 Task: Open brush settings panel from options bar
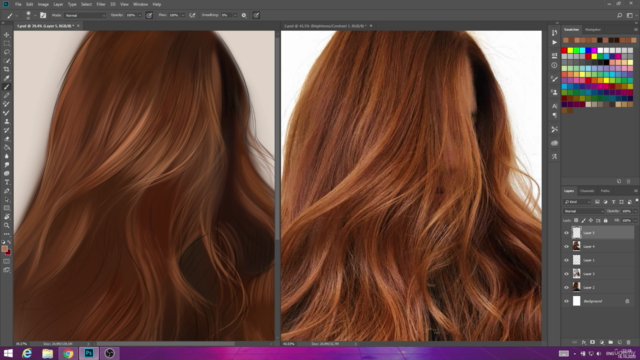pos(43,15)
